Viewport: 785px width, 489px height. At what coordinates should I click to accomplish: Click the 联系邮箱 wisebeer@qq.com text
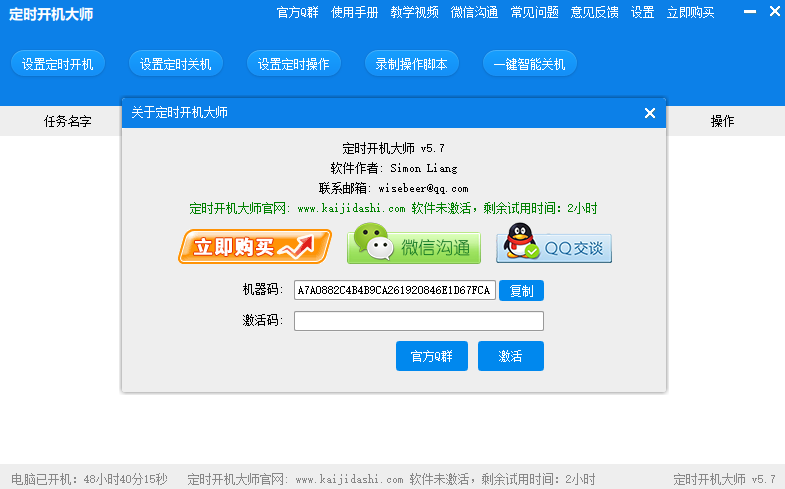pos(394,188)
